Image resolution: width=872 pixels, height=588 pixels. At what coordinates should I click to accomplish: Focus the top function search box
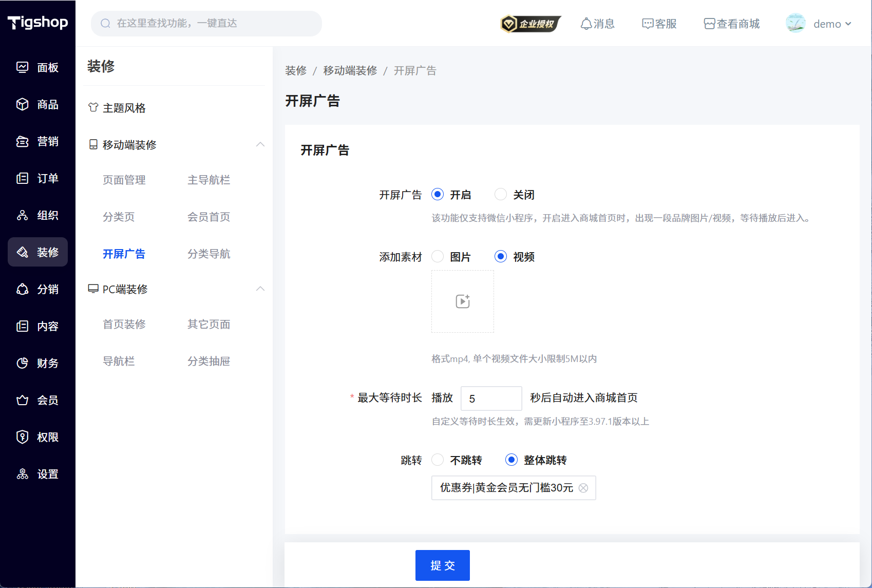(x=206, y=24)
